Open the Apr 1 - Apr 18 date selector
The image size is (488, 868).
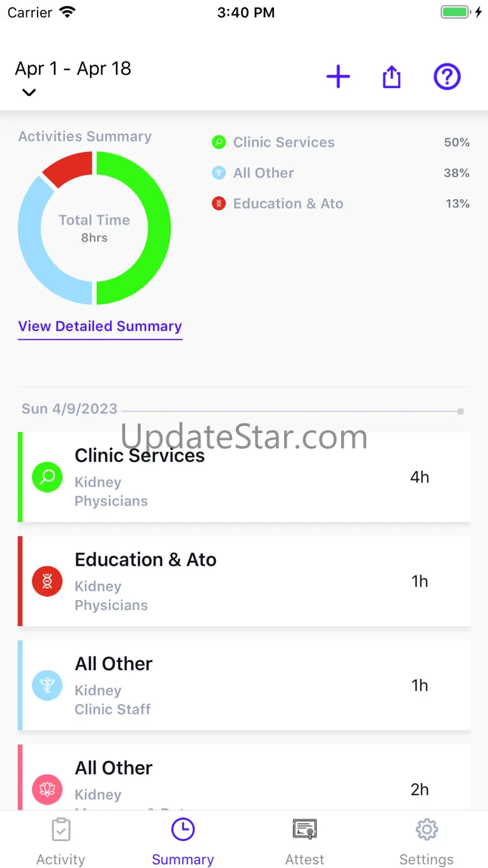(73, 69)
